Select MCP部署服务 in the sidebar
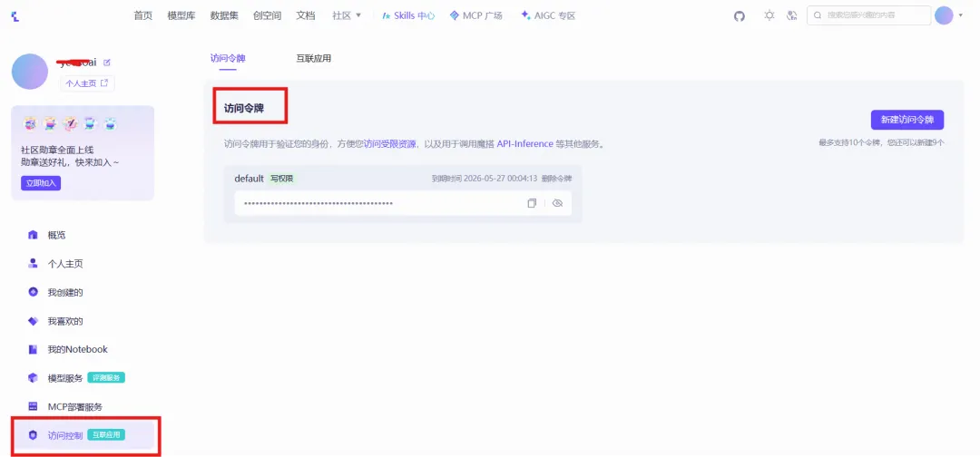This screenshot has width=980, height=457. click(75, 406)
